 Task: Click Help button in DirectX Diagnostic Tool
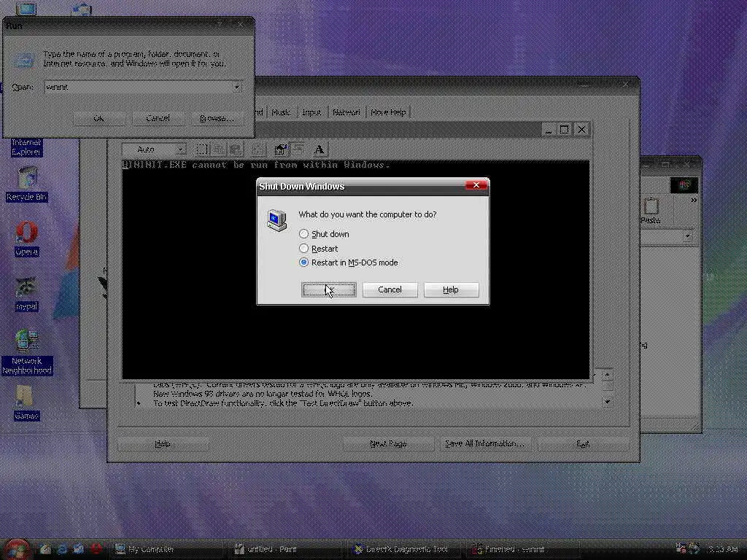(x=163, y=444)
